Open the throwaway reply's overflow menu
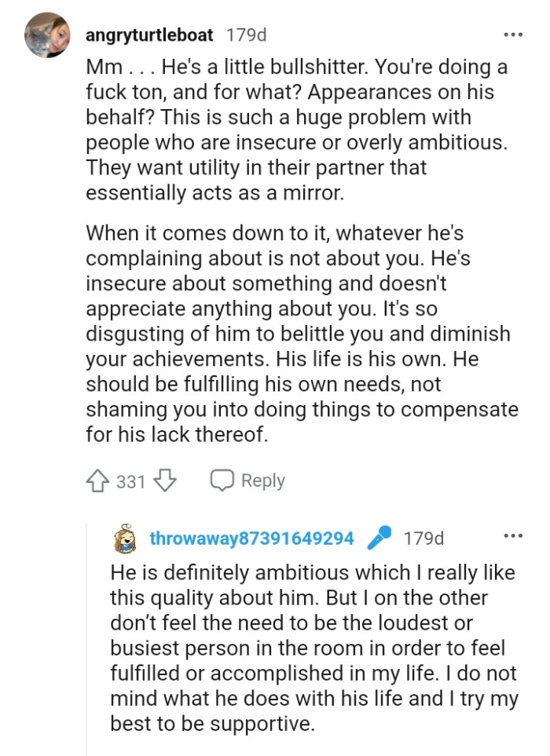The image size is (550, 756). 512,535
